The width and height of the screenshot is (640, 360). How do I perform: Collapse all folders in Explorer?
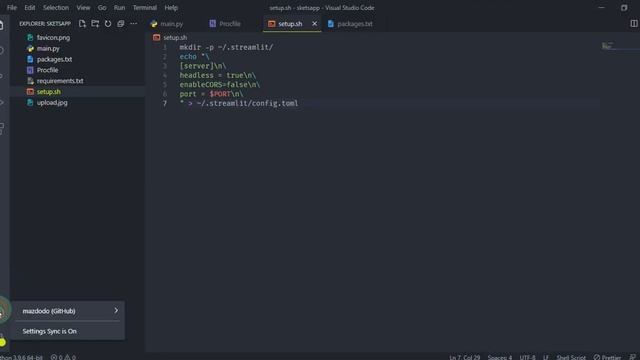[120, 24]
